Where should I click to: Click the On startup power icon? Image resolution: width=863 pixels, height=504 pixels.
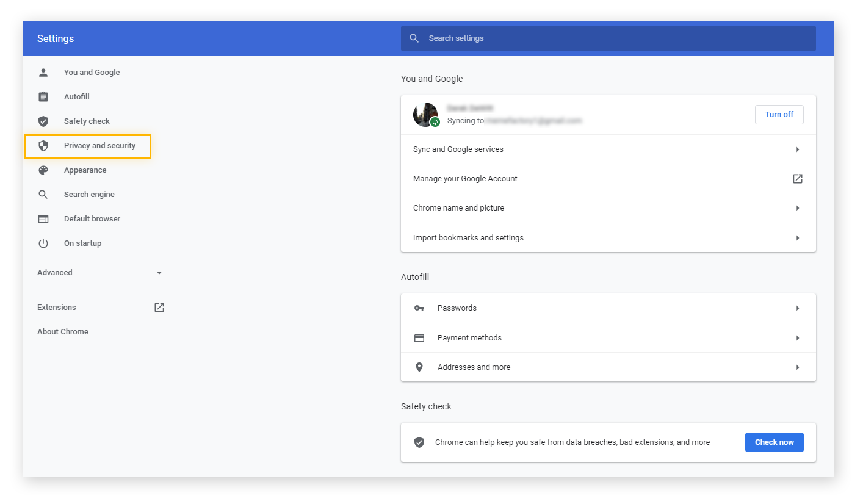[x=43, y=243]
